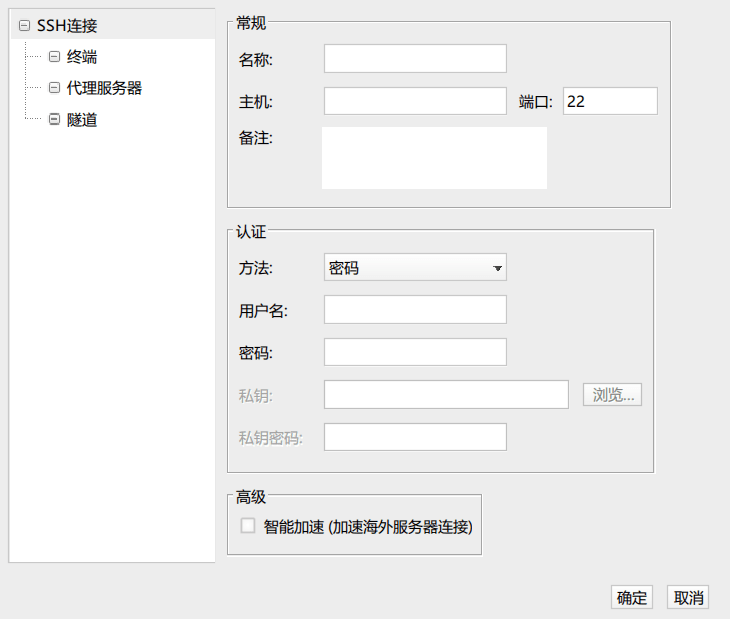Click the 主机 input field

pyautogui.click(x=415, y=101)
